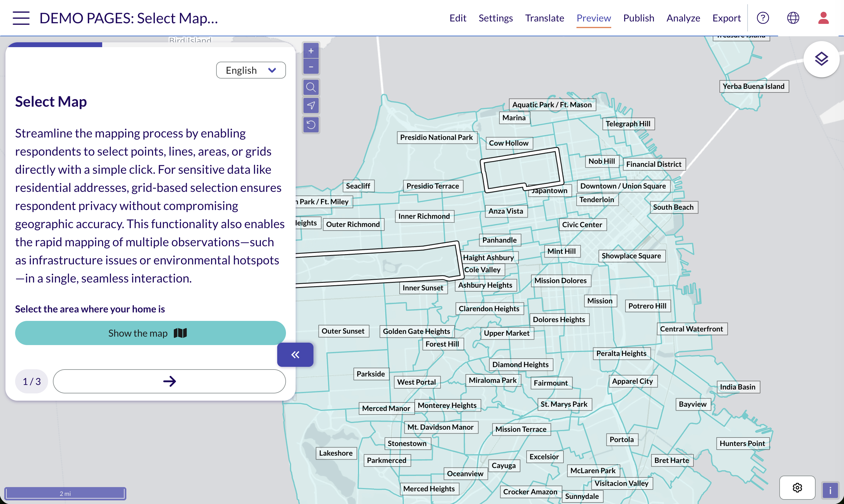The width and height of the screenshot is (844, 504).
Task: Open the hamburger main menu
Action: tap(21, 18)
